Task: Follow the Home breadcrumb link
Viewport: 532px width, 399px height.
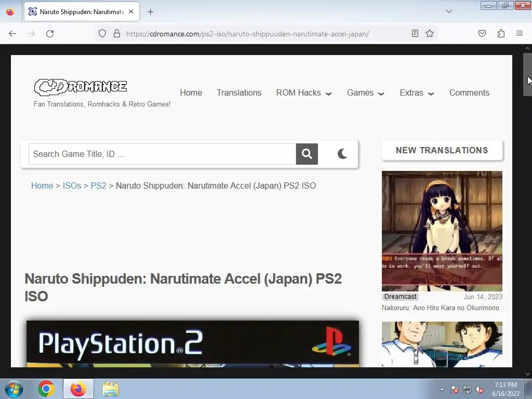Action: tap(42, 185)
